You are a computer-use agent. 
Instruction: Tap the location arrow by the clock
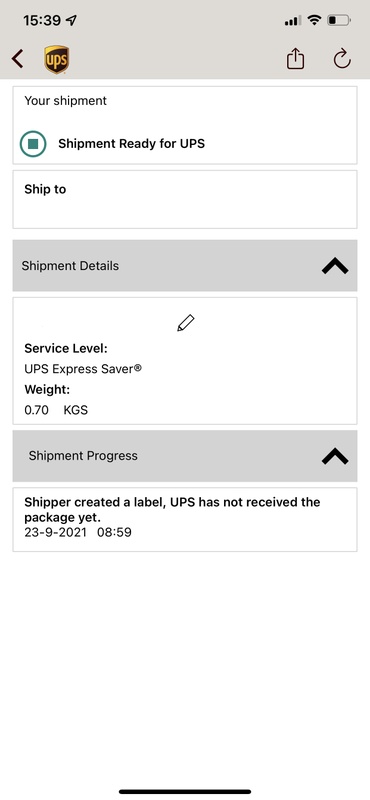coord(71,20)
